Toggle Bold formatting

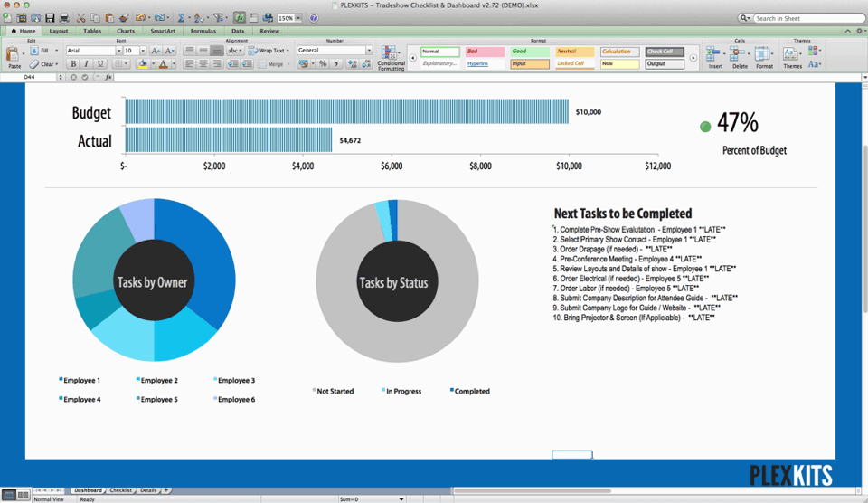coord(73,64)
